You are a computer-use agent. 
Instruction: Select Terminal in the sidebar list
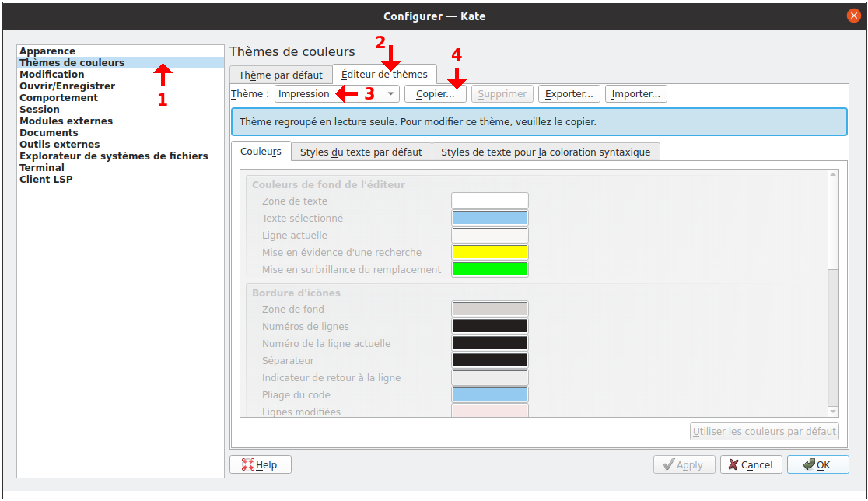pos(120,167)
